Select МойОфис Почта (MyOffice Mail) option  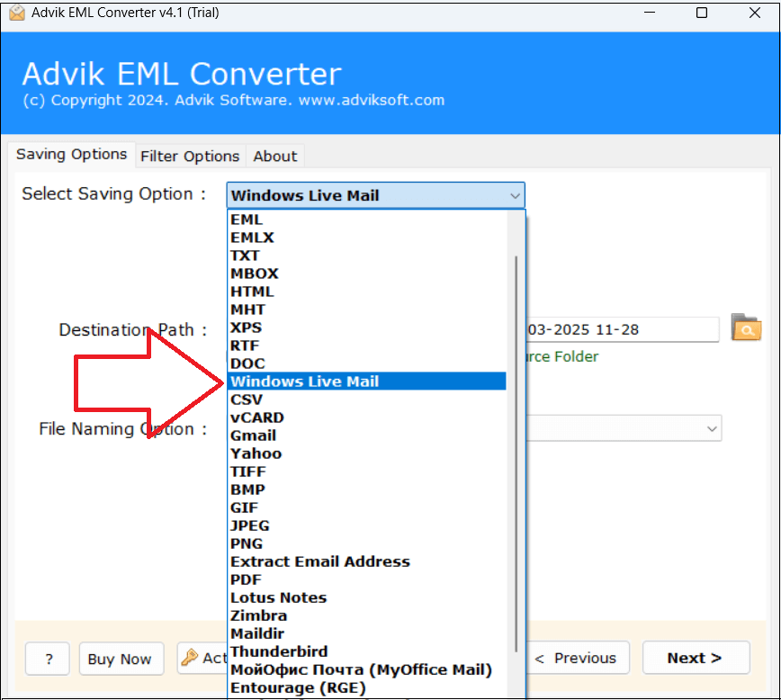pos(366,669)
